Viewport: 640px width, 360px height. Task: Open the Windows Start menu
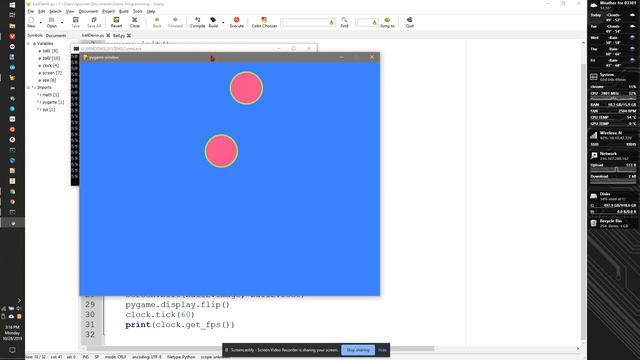[x=12, y=5]
